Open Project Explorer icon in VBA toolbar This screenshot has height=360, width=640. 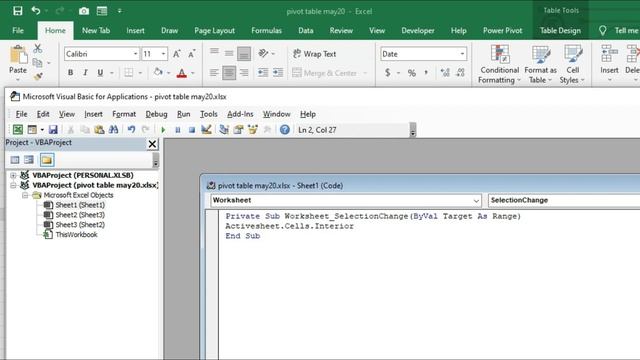tap(224, 130)
